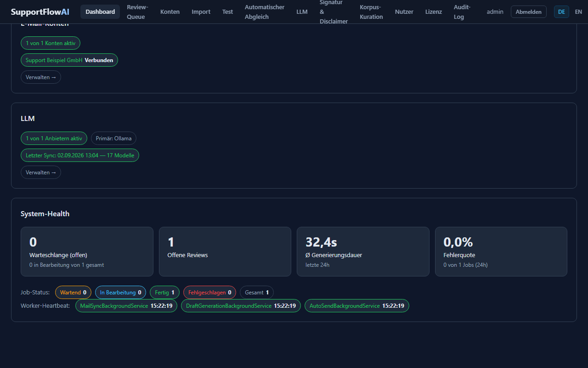Switch language to EN
Screen dimensions: 588x368
tap(578, 11)
